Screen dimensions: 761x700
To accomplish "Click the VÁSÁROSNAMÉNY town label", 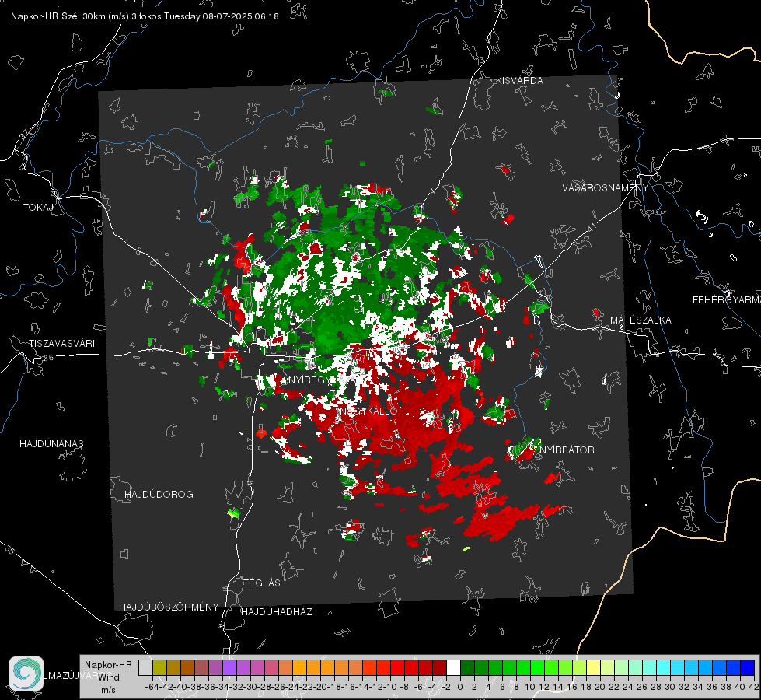I will (x=606, y=188).
